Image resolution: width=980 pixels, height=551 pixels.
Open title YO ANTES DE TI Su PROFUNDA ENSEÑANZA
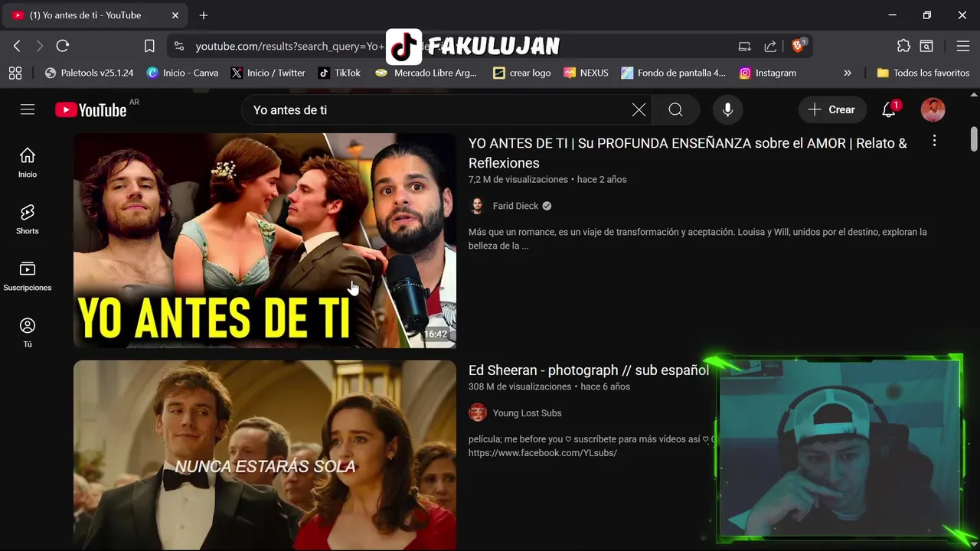pos(688,153)
